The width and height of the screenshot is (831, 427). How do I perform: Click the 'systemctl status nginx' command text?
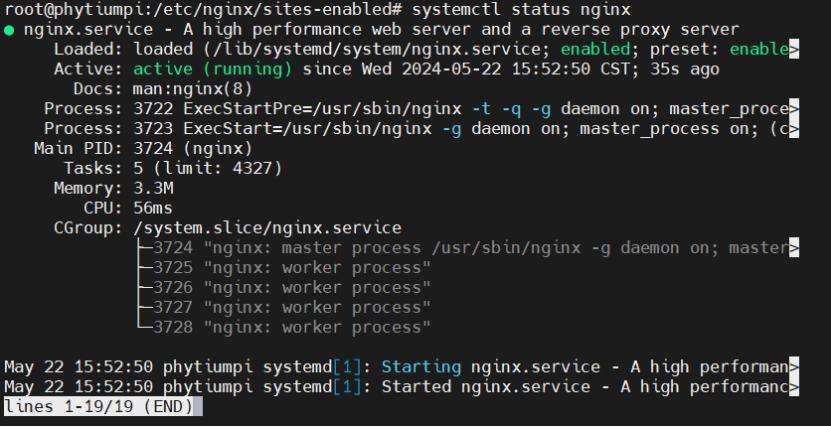(521, 10)
